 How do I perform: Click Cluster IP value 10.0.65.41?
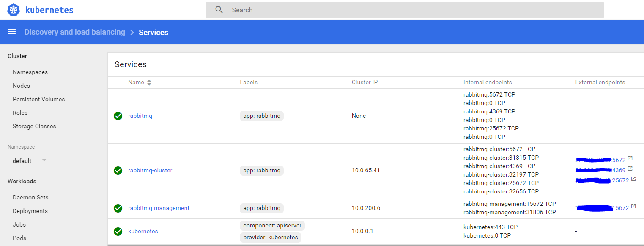coord(366,171)
